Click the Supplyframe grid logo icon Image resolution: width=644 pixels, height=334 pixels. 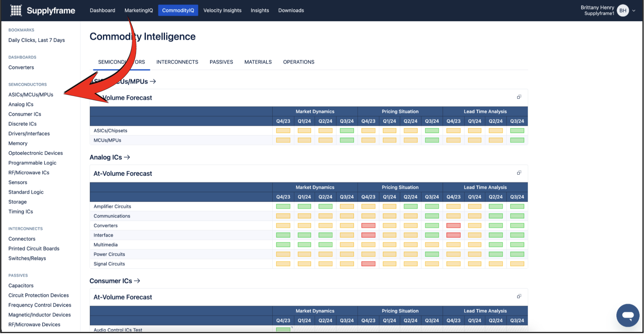(16, 10)
